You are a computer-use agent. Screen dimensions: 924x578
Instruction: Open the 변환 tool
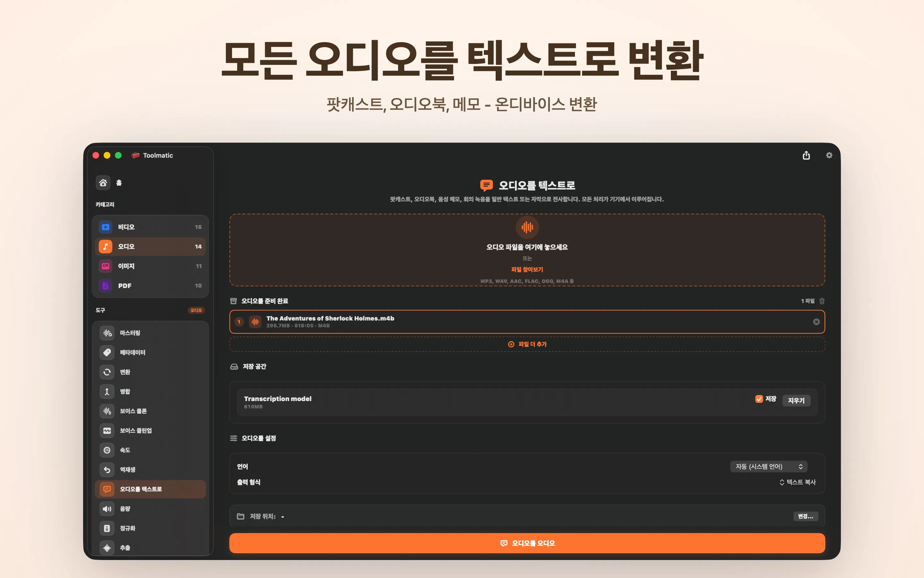coord(150,372)
